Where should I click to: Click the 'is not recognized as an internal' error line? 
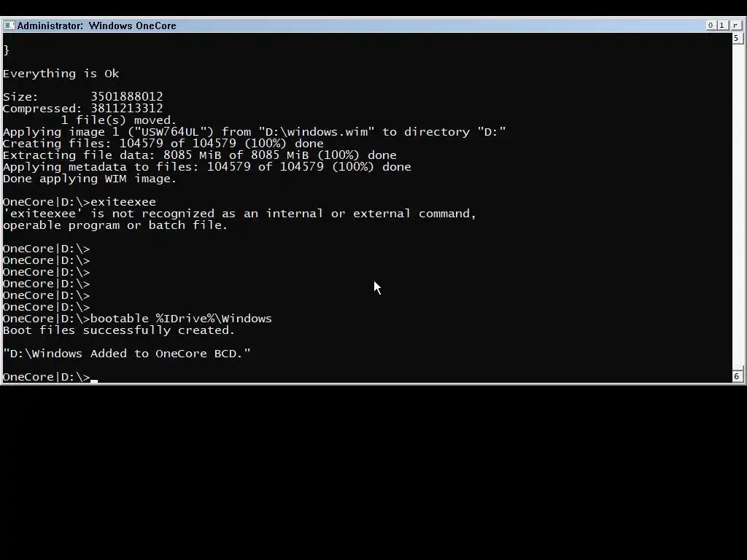click(x=239, y=214)
